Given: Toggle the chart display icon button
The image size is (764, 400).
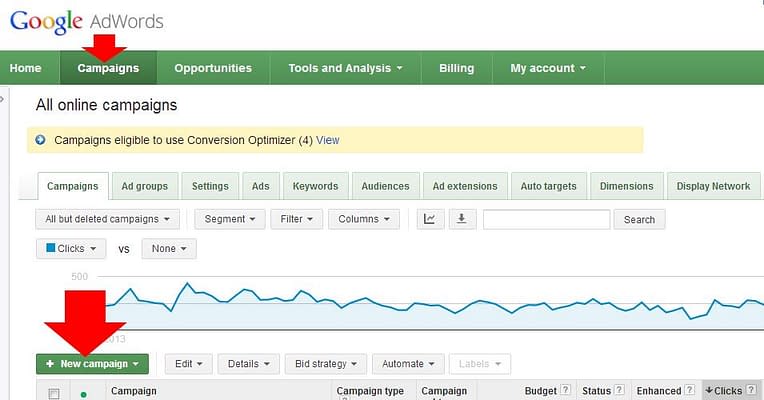Looking at the screenshot, I should click(x=430, y=219).
